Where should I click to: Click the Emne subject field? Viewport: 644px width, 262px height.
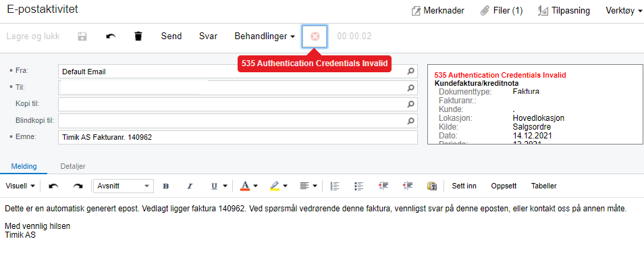pos(238,137)
